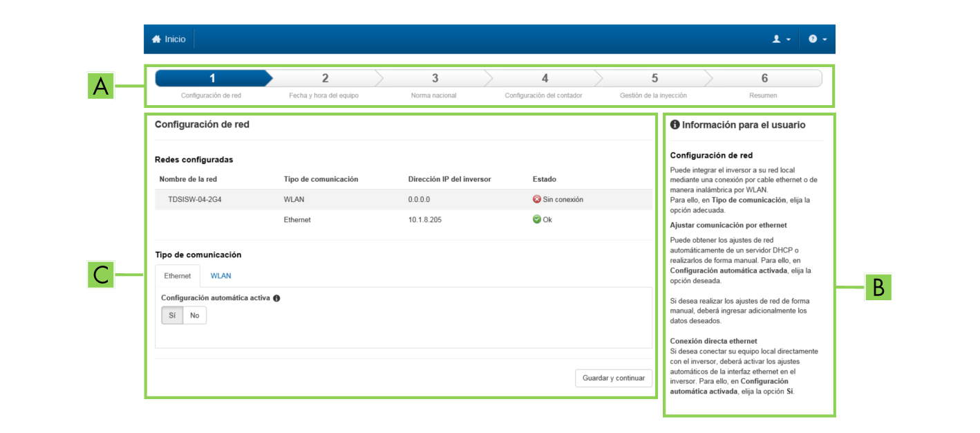Click the green Ok status icon

[537, 219]
